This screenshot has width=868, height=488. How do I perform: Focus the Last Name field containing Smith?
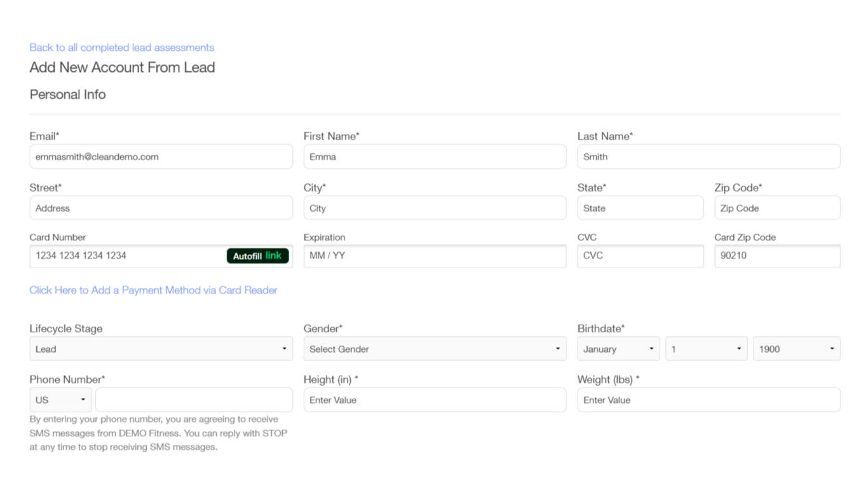pyautogui.click(x=709, y=157)
